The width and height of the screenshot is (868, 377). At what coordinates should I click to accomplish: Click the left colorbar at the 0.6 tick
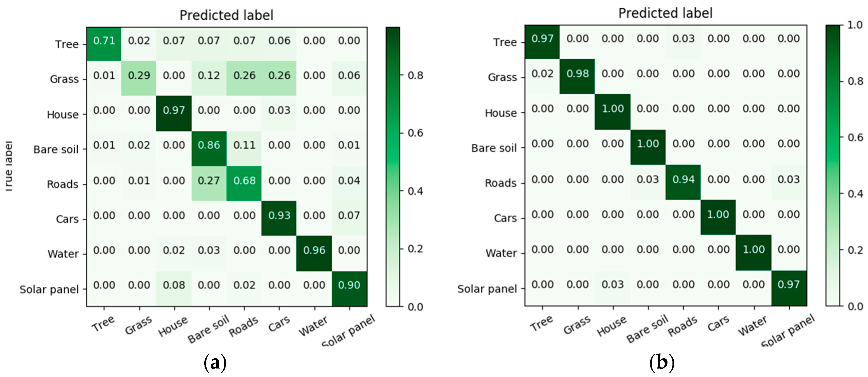click(x=393, y=133)
